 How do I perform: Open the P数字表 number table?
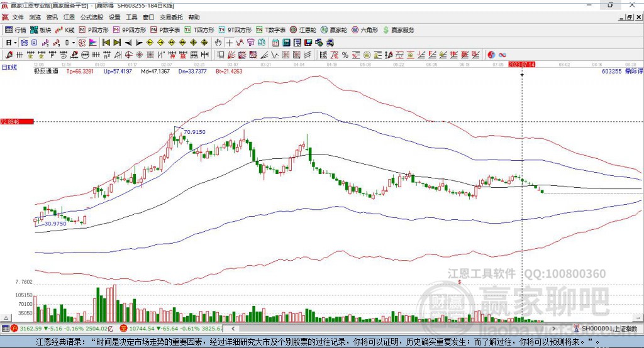pos(165,30)
